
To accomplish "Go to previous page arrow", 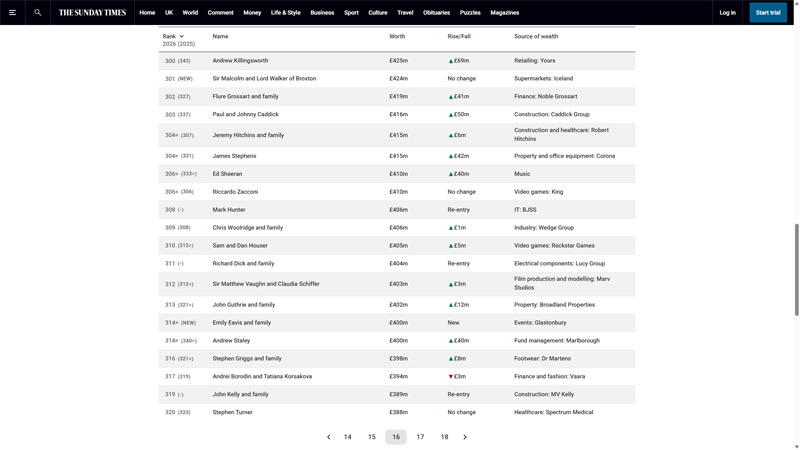I will 329,437.
